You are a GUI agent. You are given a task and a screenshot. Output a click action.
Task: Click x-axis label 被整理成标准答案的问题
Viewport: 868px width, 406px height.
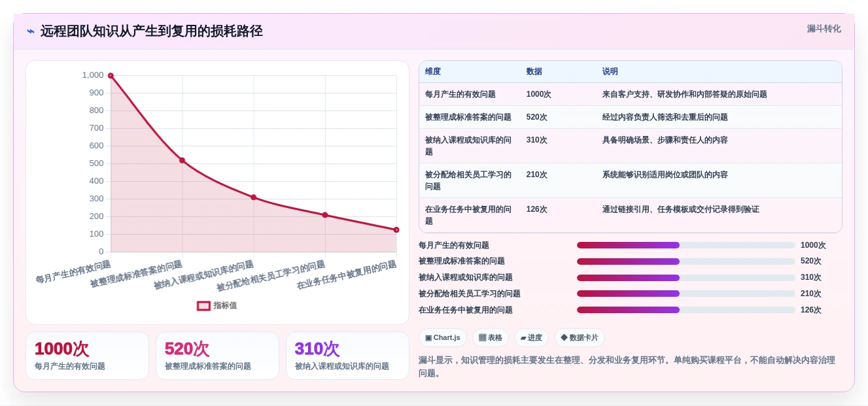[x=137, y=275]
